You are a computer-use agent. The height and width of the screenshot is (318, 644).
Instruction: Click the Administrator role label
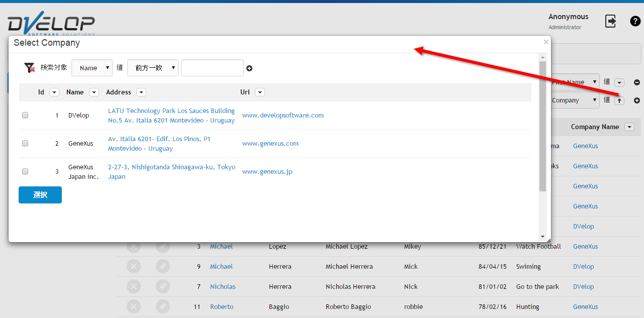click(565, 28)
